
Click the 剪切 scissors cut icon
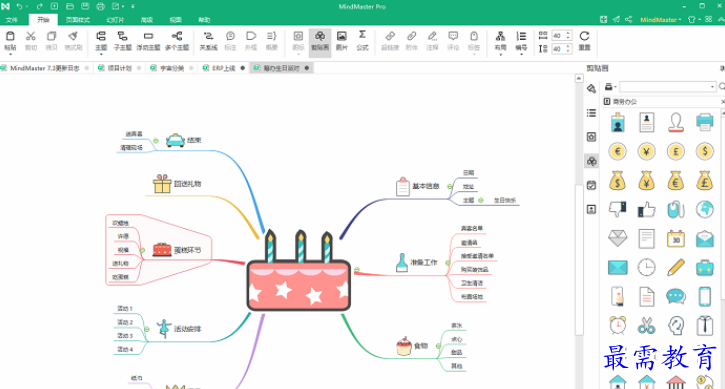coord(31,37)
